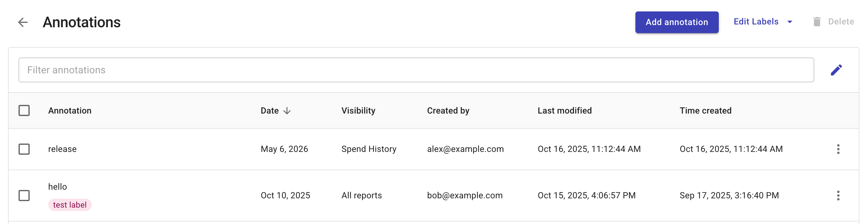Click the pencil edit icon

click(x=836, y=70)
